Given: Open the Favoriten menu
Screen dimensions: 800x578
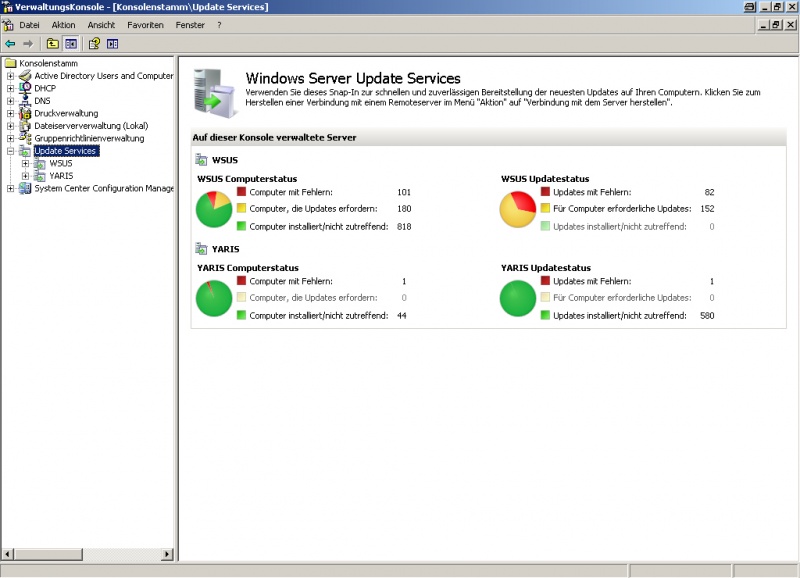Looking at the screenshot, I should (145, 25).
